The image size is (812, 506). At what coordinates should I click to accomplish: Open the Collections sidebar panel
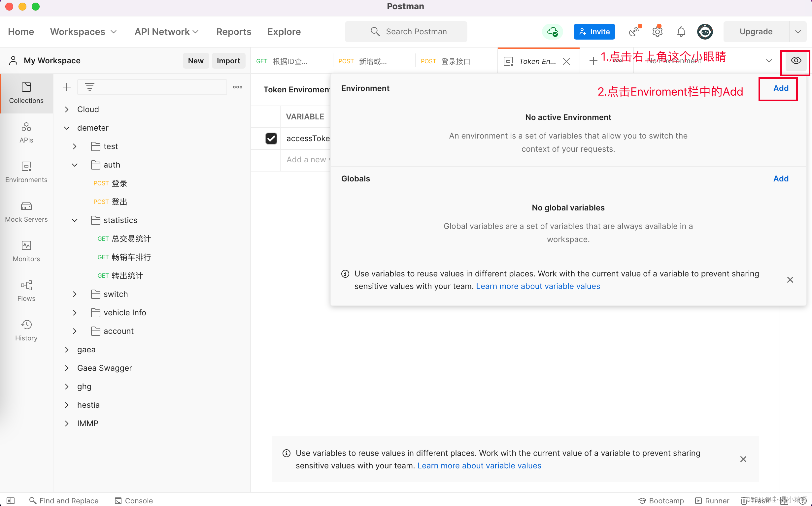26,93
